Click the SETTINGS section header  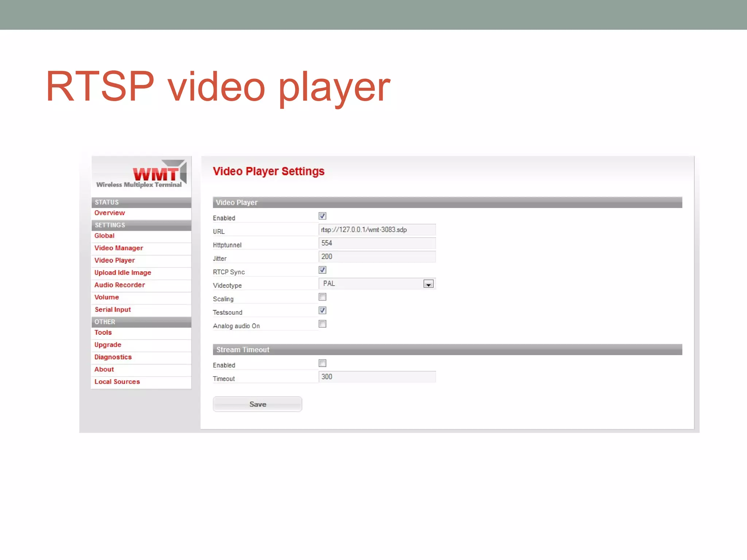pos(141,225)
